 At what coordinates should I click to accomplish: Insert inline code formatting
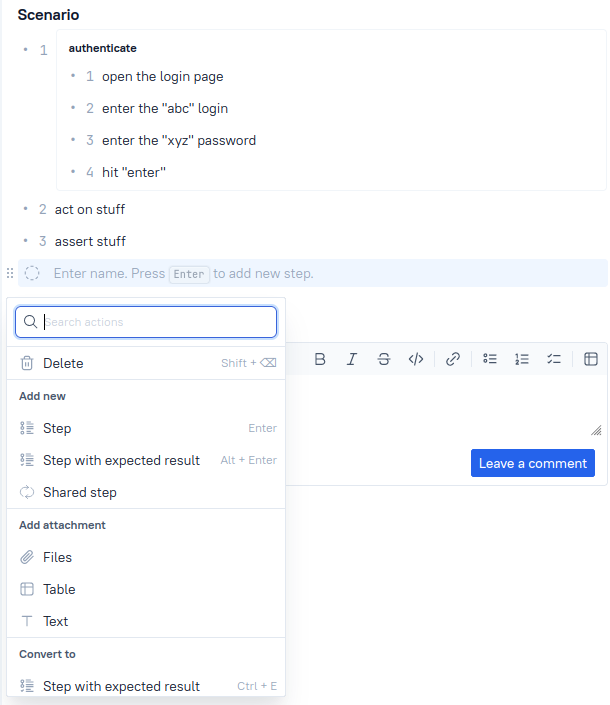tap(416, 359)
